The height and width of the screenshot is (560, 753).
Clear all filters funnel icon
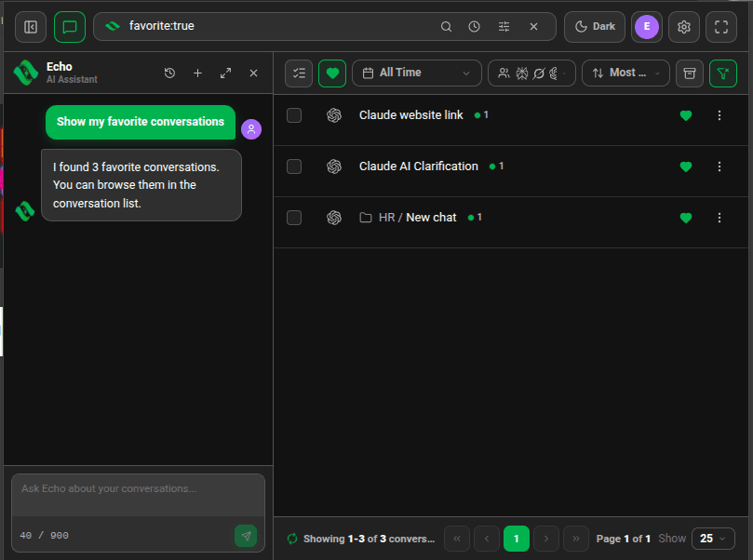click(722, 73)
